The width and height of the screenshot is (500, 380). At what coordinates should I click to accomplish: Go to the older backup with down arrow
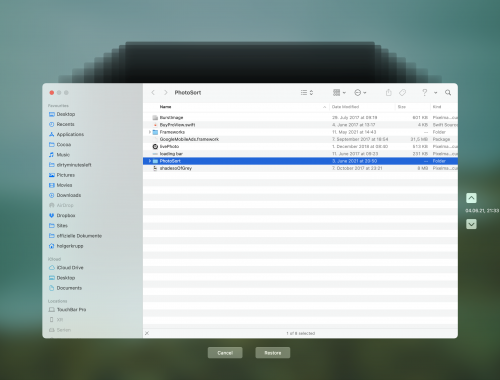[471, 224]
